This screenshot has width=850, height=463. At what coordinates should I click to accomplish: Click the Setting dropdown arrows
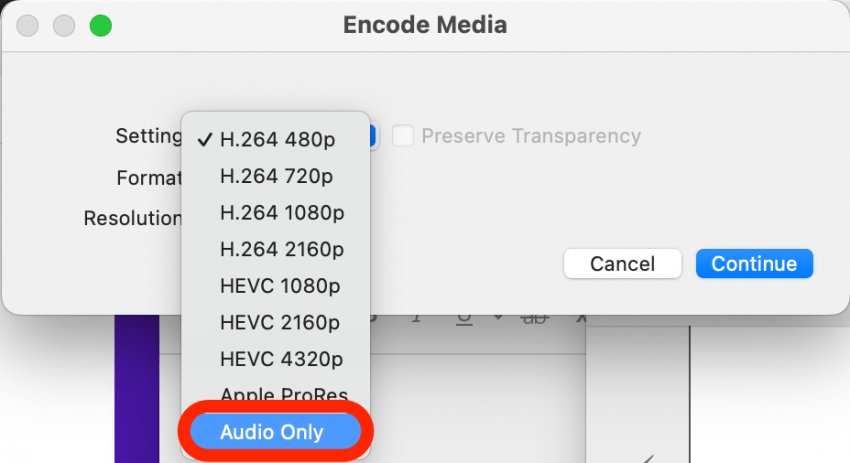373,137
